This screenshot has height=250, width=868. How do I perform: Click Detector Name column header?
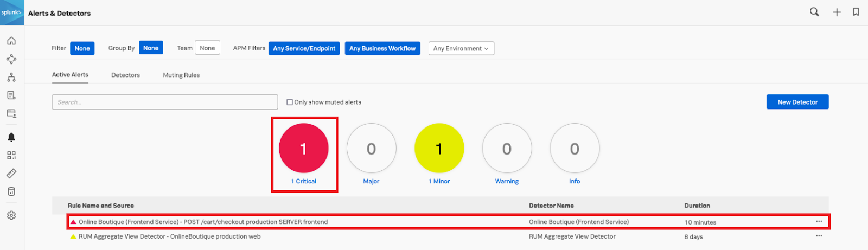click(x=551, y=206)
